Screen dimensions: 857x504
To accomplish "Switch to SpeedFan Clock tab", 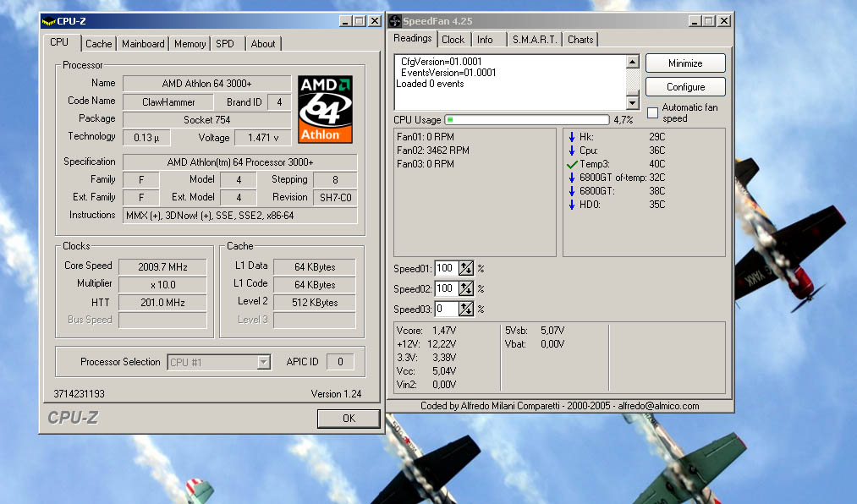I will [x=453, y=39].
